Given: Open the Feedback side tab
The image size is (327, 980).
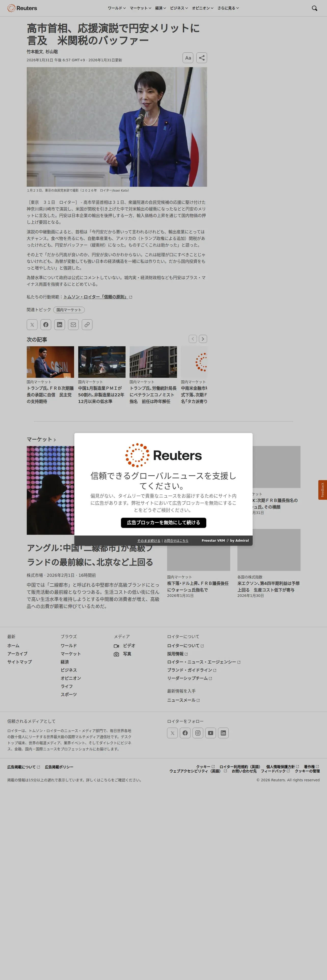Looking at the screenshot, I should coord(322,490).
